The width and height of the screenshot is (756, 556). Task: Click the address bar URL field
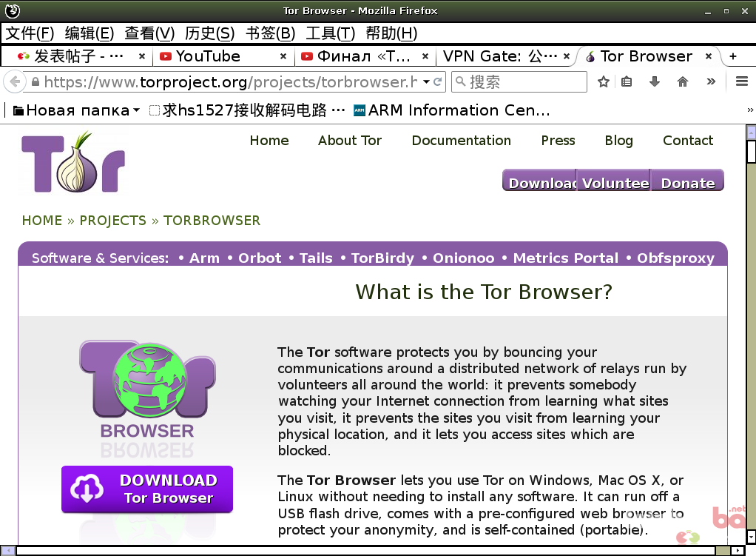tap(232, 81)
